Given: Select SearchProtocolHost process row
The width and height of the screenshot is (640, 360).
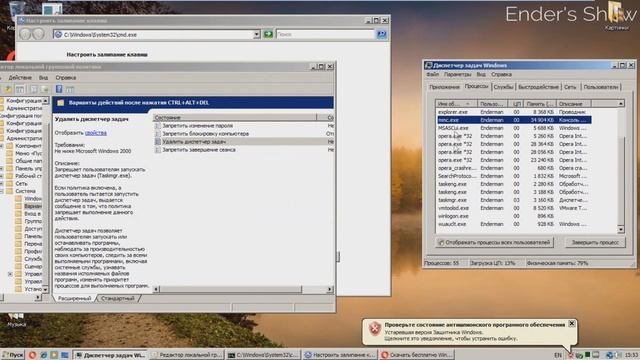Looking at the screenshot, I should (x=514, y=176).
